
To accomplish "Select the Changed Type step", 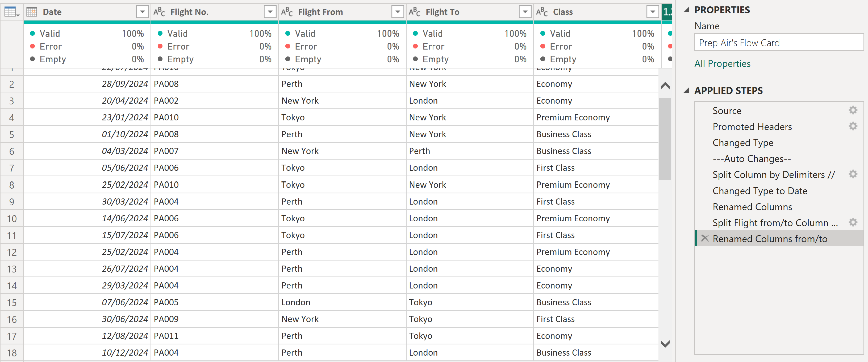I will click(x=743, y=143).
